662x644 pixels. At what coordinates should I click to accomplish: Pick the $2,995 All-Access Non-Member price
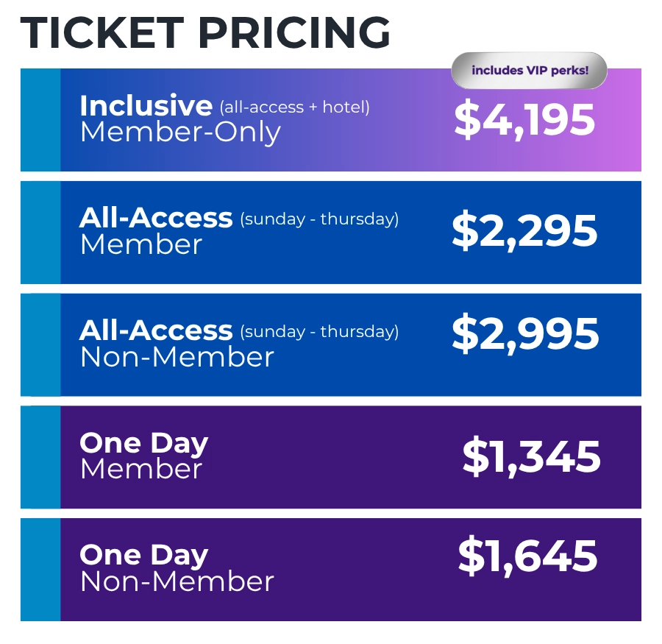click(524, 333)
